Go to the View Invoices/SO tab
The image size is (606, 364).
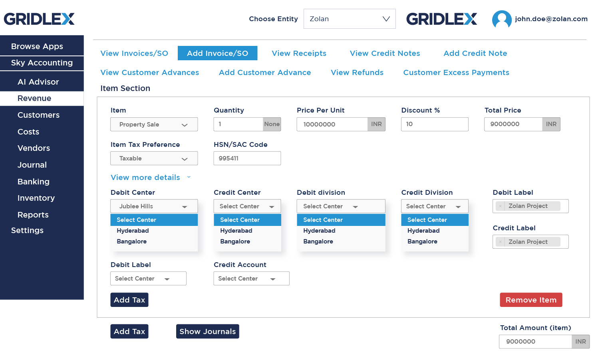[x=134, y=53]
